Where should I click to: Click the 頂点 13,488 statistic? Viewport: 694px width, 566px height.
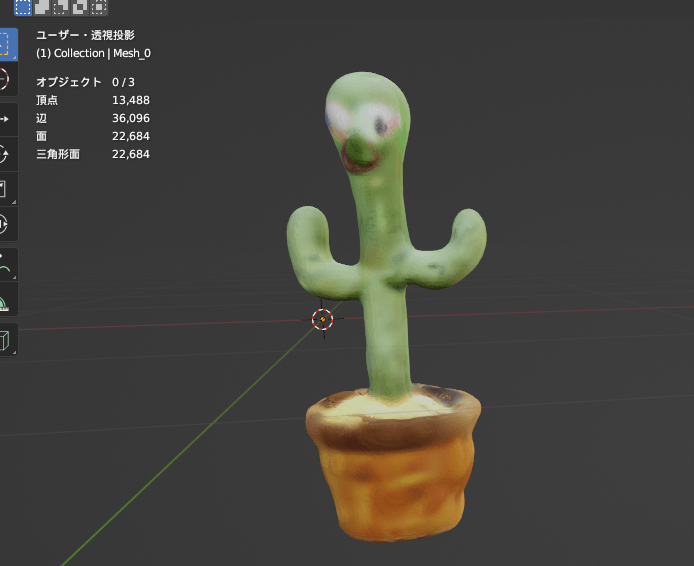point(93,100)
